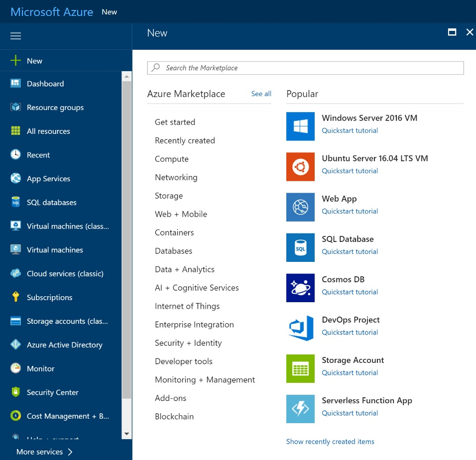Select Developer tools category

point(183,361)
